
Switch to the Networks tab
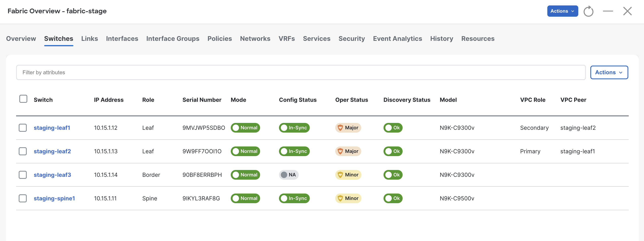(x=255, y=39)
